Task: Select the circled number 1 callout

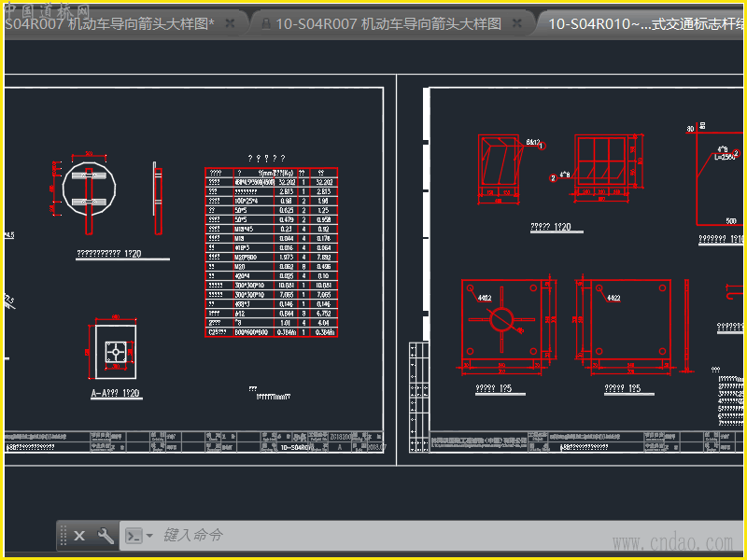Action: pos(542,146)
